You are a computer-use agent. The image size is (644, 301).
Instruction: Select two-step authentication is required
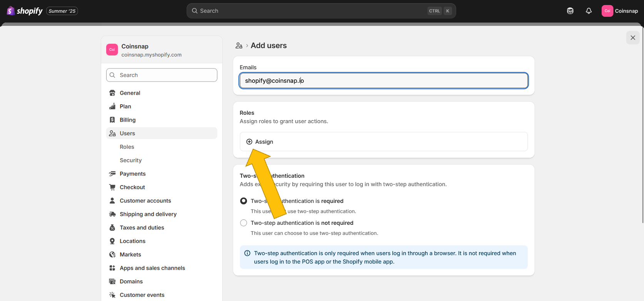tap(244, 201)
